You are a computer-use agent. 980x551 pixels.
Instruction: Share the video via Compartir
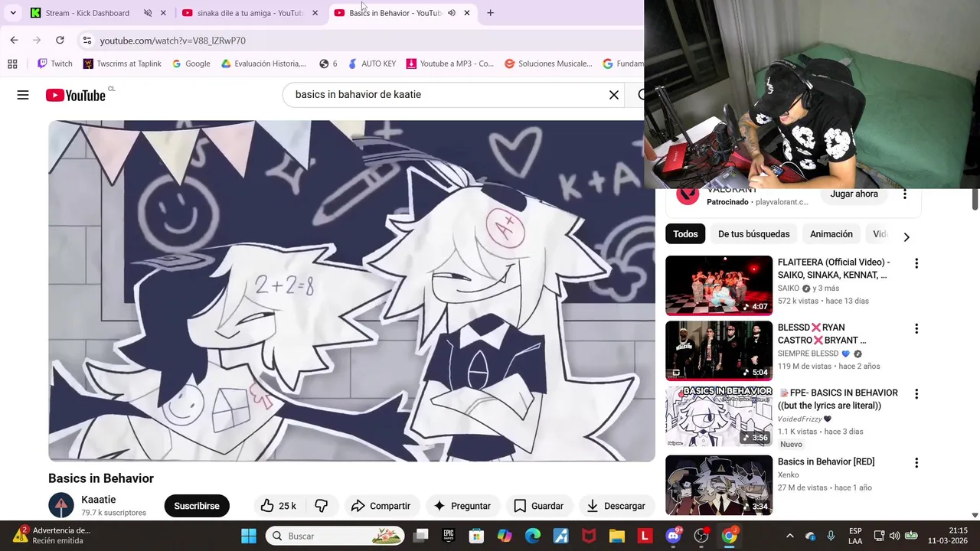(x=381, y=506)
